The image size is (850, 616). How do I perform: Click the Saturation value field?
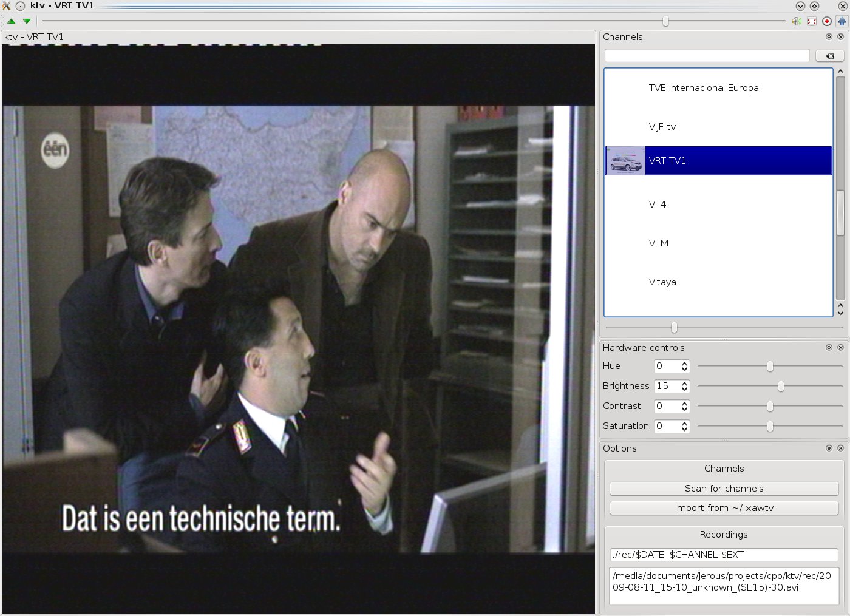click(x=667, y=427)
